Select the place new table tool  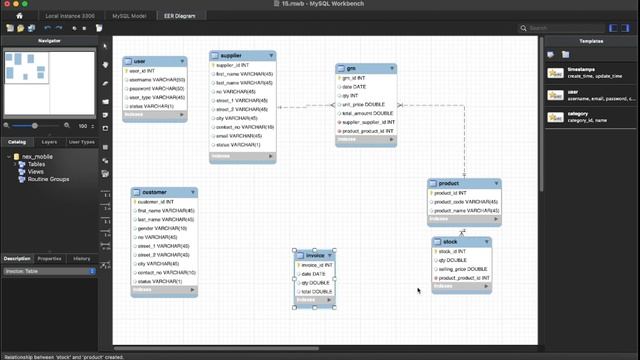[105, 147]
